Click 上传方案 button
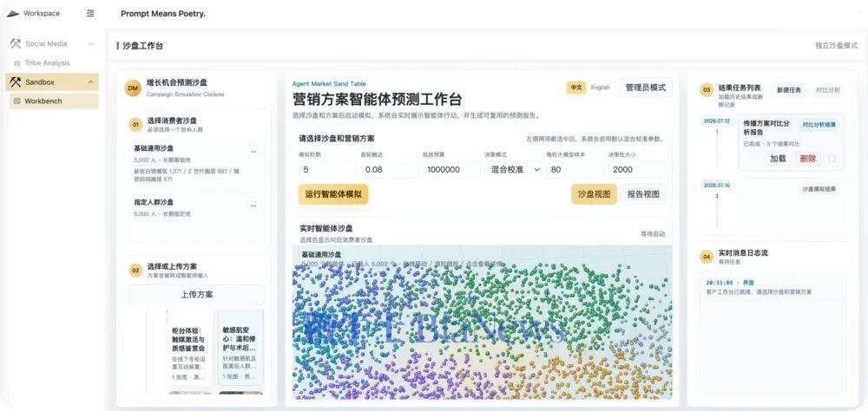Screen dimensions: 868x411 pos(196,294)
